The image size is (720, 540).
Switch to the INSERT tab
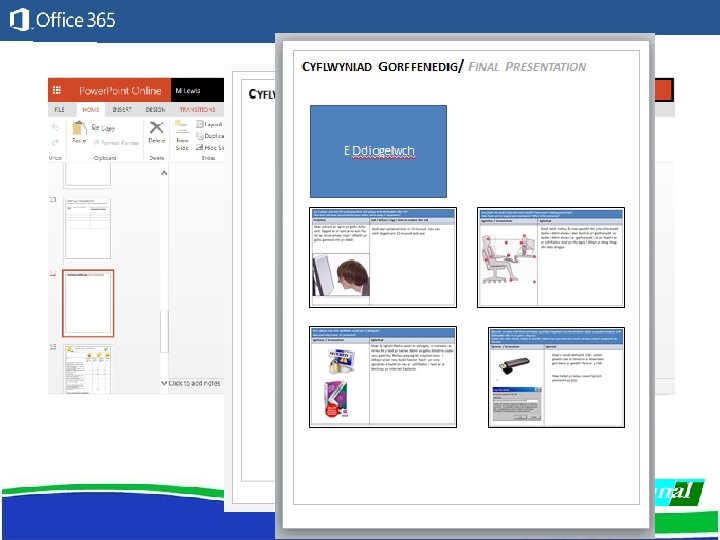tap(122, 109)
